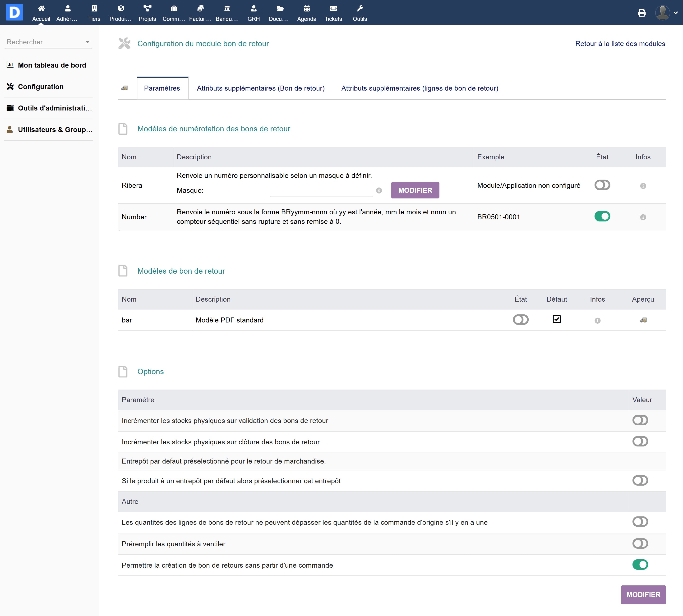
Task: Click info icon beside Masque field
Action: point(379,191)
